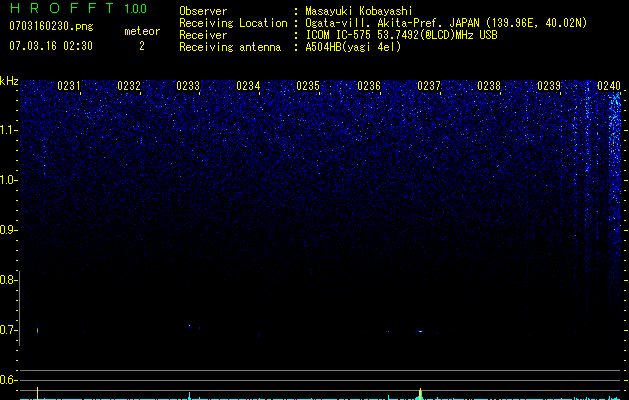Select the file name 0703160230.png
This screenshot has height=400, width=629.
(x=51, y=26)
